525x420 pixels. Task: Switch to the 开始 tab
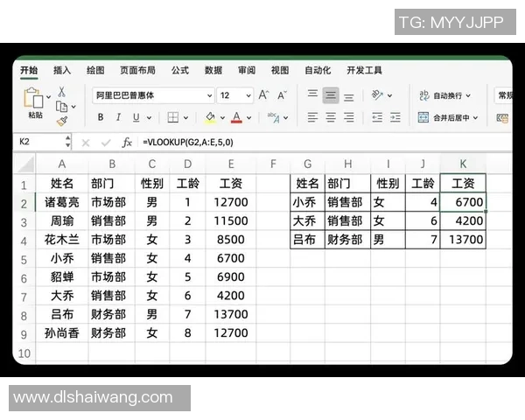(x=29, y=70)
